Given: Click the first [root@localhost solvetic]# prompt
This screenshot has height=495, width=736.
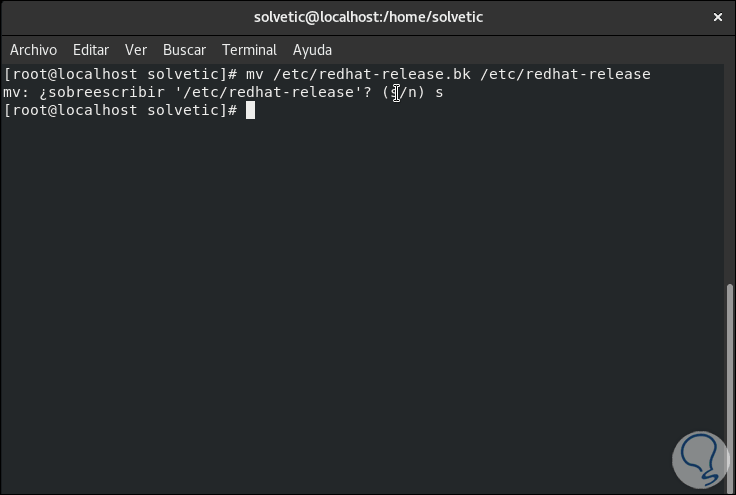Looking at the screenshot, I should [120, 74].
